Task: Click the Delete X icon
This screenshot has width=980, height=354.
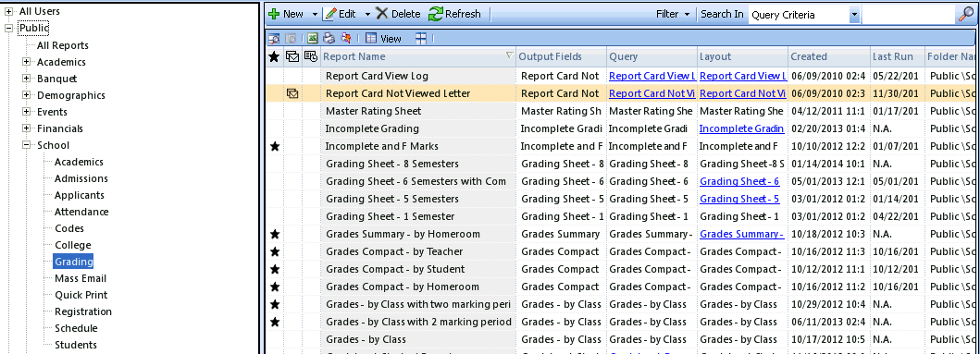Action: pyautogui.click(x=382, y=14)
